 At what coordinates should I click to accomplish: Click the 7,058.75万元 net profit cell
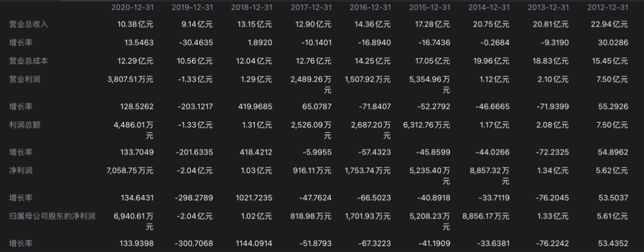pos(130,170)
